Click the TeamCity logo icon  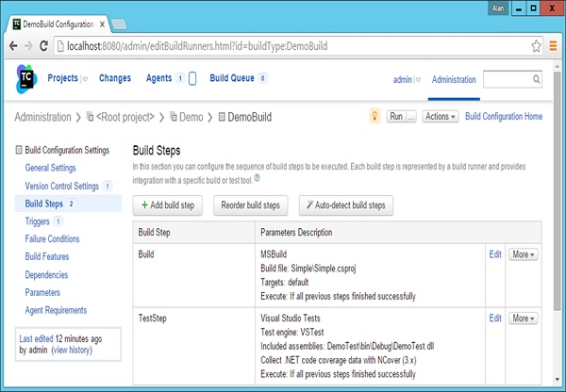26,79
